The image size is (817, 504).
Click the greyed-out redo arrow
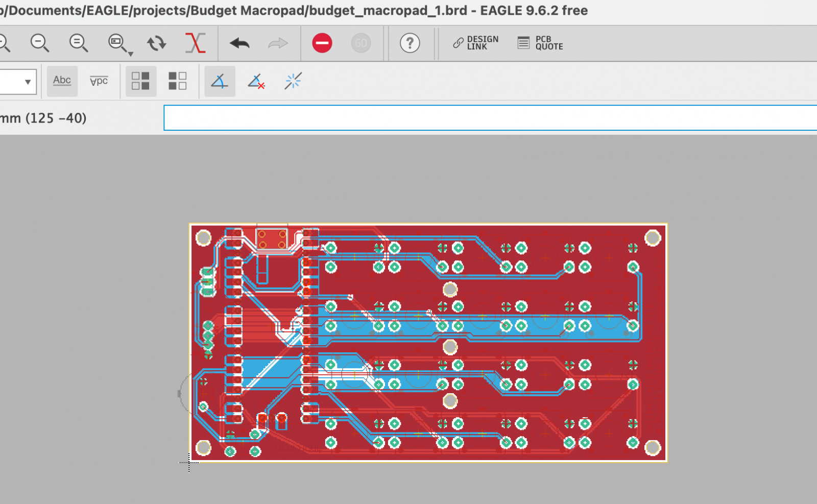pyautogui.click(x=278, y=43)
